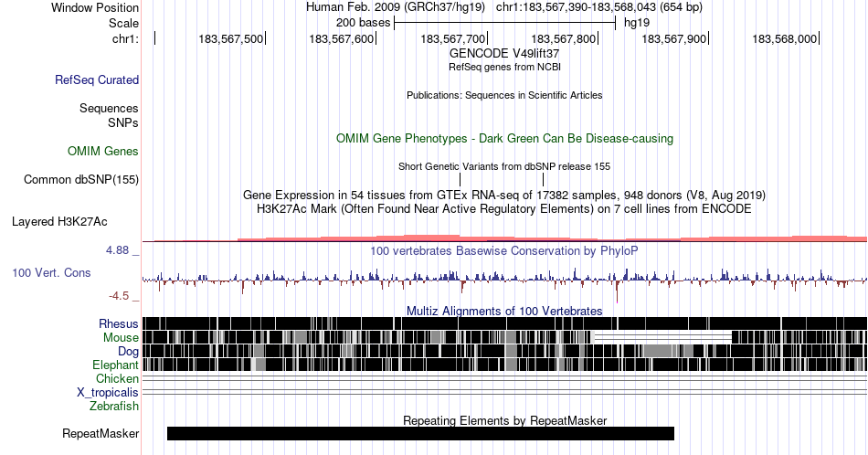Click the chr1: ruler label
The image size is (868, 455).
[x=125, y=38]
